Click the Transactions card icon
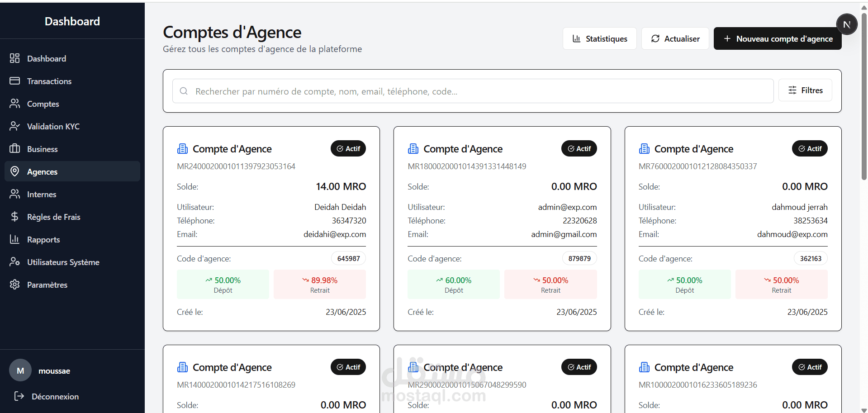The width and height of the screenshot is (868, 413). (x=15, y=81)
